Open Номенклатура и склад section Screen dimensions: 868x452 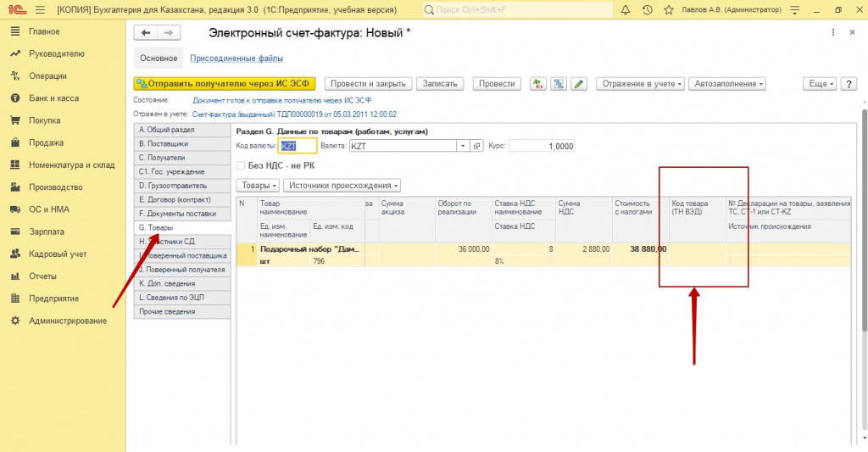pyautogui.click(x=71, y=165)
